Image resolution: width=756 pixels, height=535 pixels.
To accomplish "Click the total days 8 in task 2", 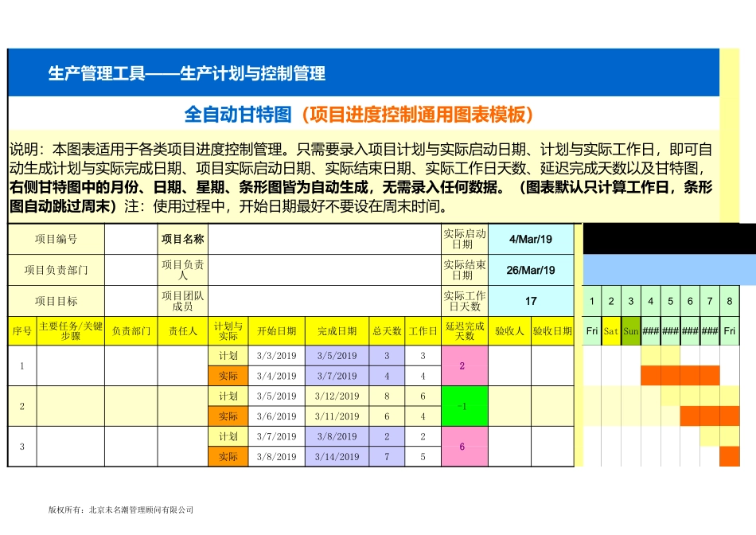I will (x=388, y=396).
